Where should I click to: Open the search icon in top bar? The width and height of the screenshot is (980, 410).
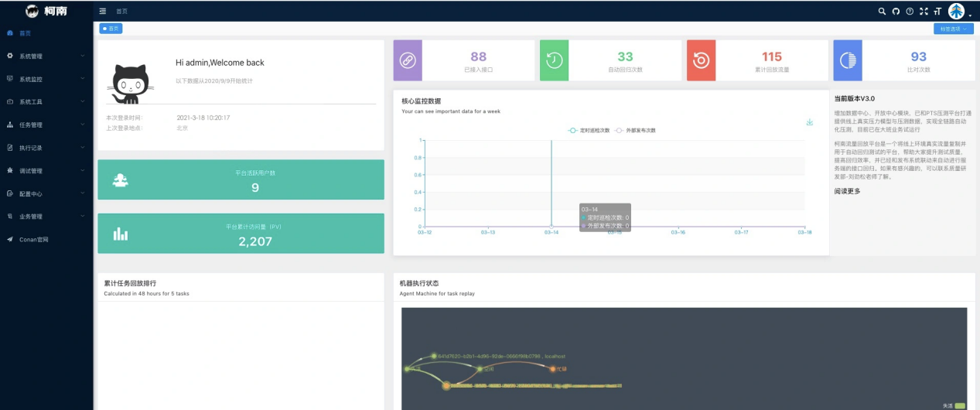tap(883, 12)
